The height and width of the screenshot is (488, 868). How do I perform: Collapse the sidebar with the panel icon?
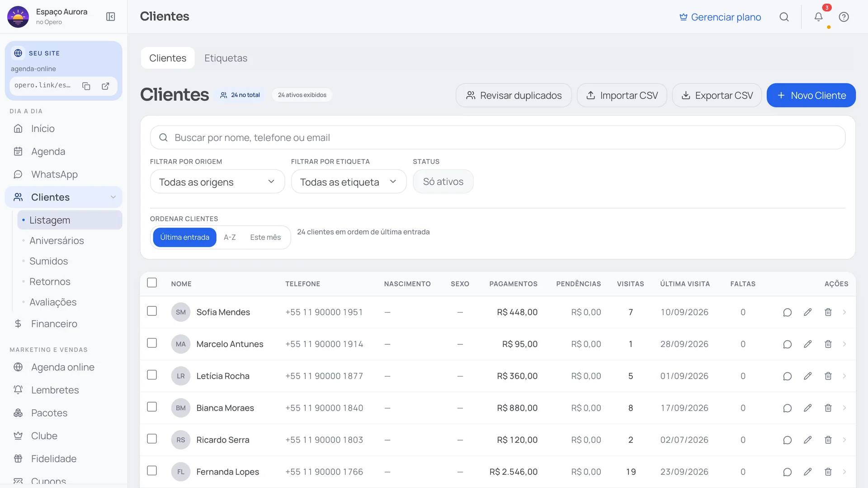(111, 17)
